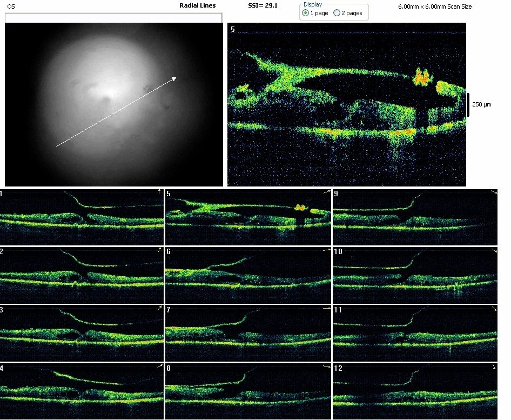View radial scan thumbnail 10
Screen dimensions: 511x420
click(414, 275)
